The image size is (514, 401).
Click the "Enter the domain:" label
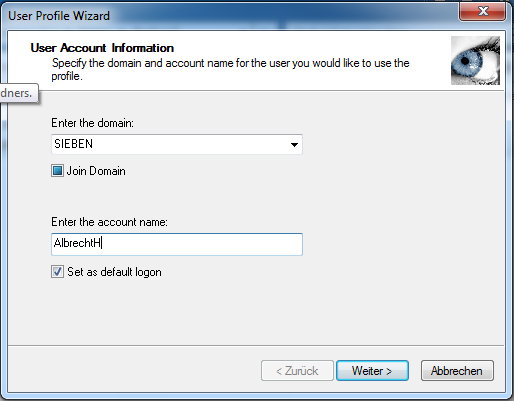tap(92, 123)
